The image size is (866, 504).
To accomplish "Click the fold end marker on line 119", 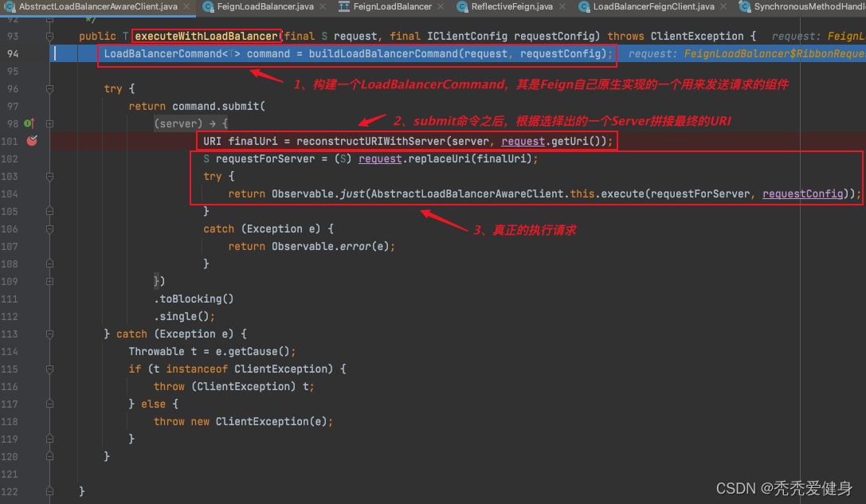I will pos(49,439).
